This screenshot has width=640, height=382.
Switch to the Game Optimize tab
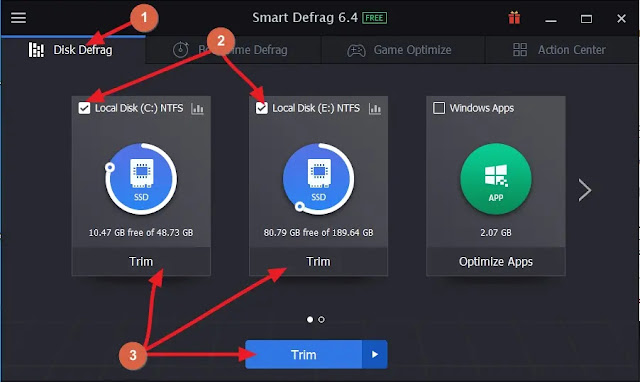(x=403, y=50)
